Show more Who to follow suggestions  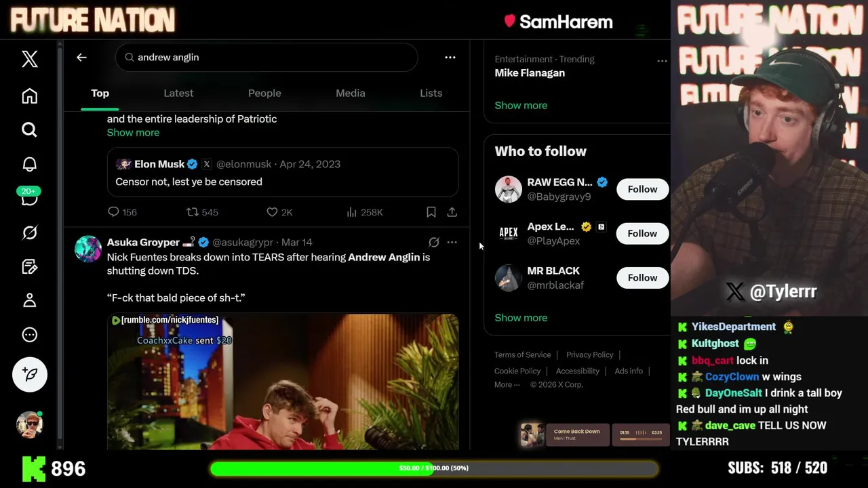click(x=521, y=317)
